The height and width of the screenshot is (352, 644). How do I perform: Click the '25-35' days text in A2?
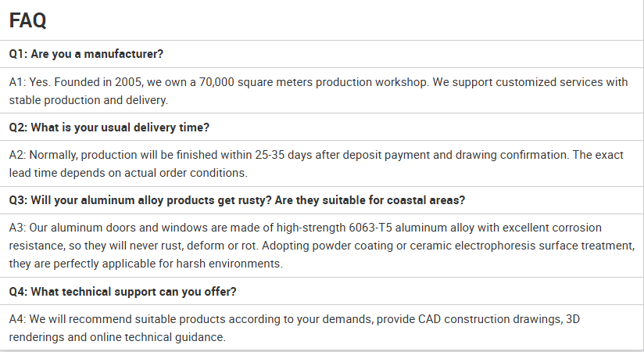(x=270, y=155)
